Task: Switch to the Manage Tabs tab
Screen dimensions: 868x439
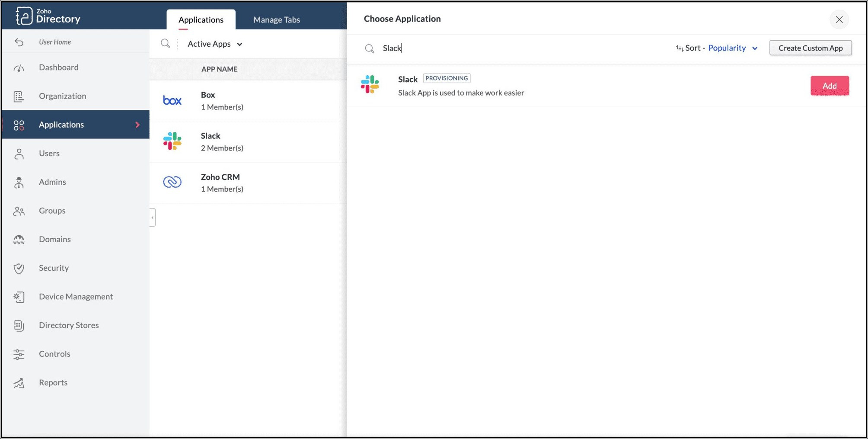Action: pos(277,19)
